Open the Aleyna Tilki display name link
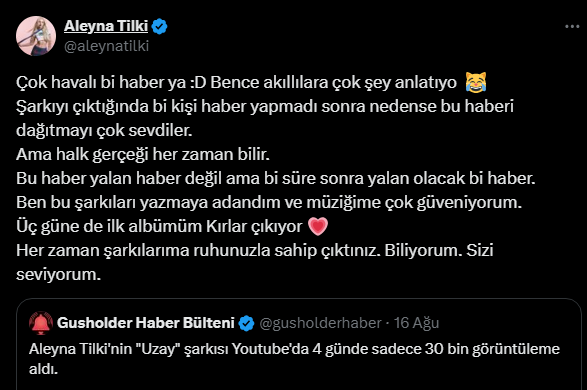This screenshot has height=390, width=587. [106, 26]
